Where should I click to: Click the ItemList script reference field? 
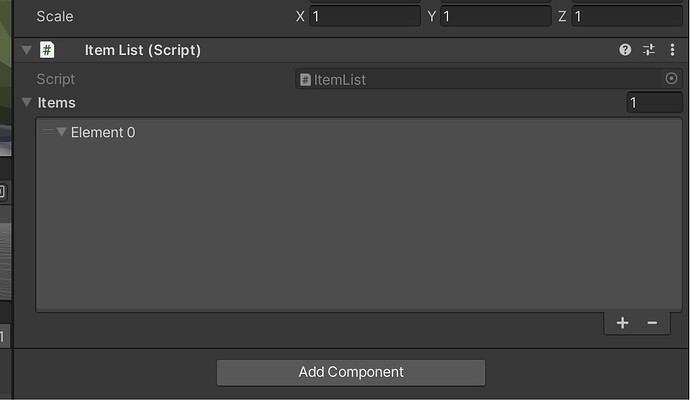coord(480,79)
